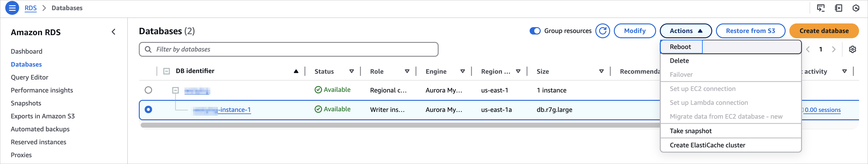Go to next page arrow
Viewport: 868px width, 164px height.
[834, 50]
